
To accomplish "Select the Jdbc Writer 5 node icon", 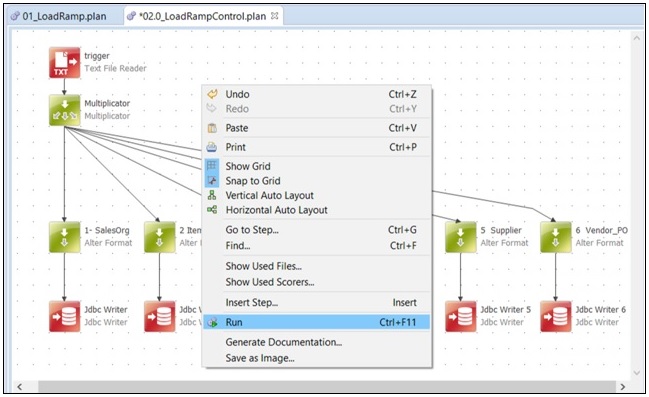I will 461,316.
